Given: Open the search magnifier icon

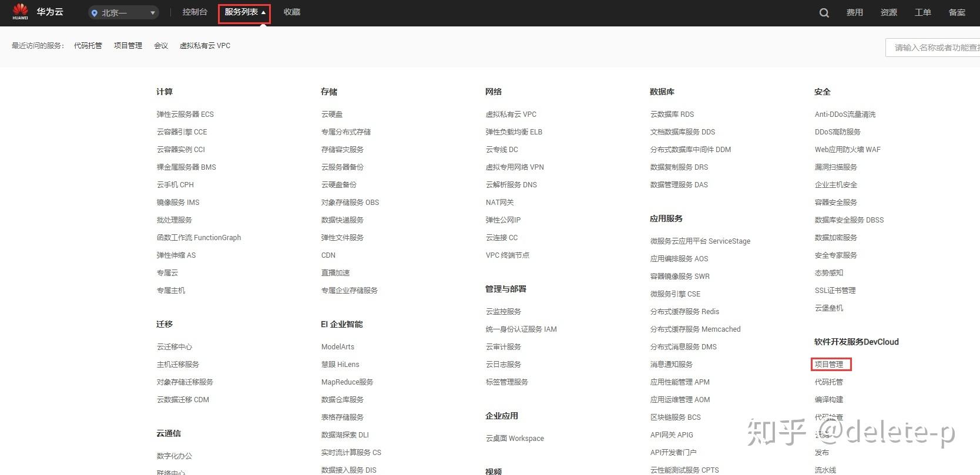Looking at the screenshot, I should [824, 12].
